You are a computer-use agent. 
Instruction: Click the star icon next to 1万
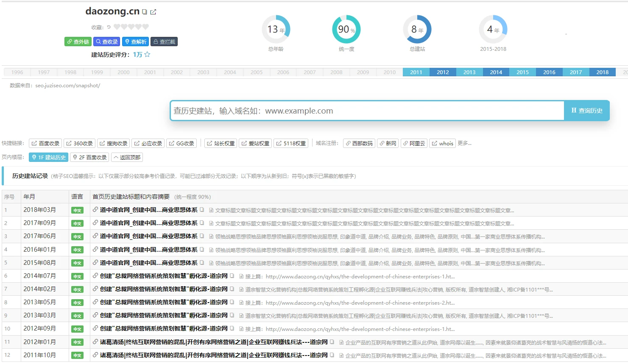coord(147,55)
